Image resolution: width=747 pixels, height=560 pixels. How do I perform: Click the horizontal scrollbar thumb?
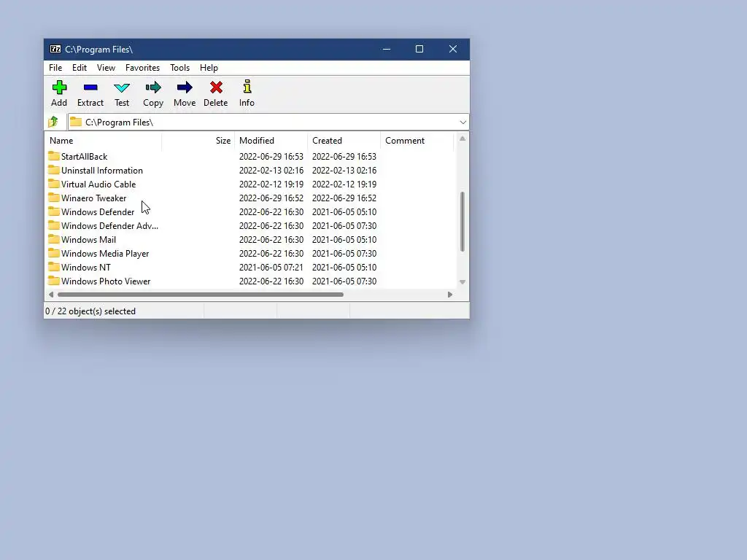pyautogui.click(x=200, y=295)
